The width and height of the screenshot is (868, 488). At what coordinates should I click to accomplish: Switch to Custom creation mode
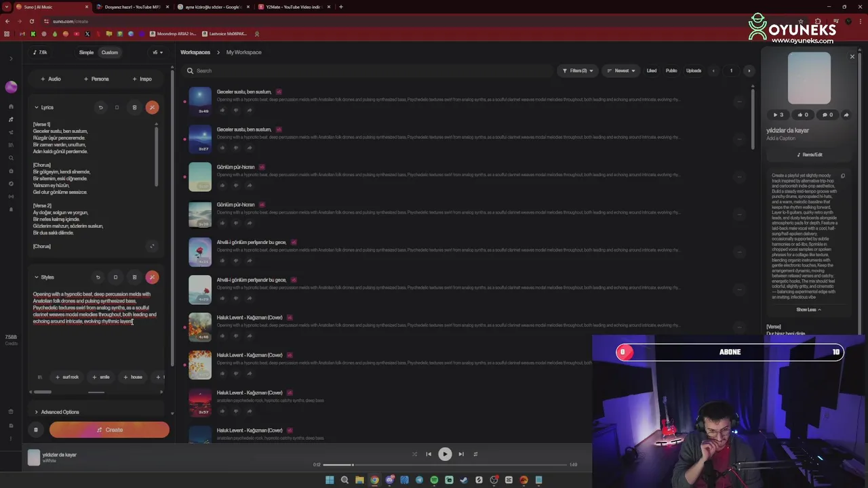tap(110, 52)
